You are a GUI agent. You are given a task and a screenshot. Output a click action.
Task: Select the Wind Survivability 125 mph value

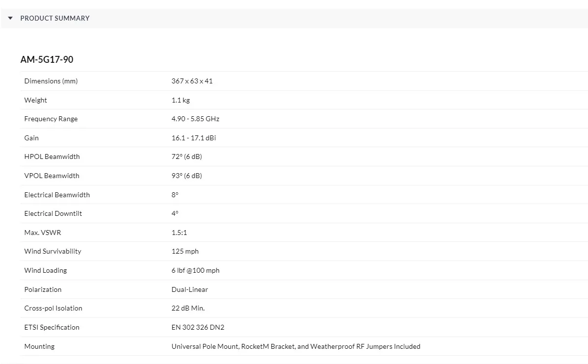[x=185, y=251]
